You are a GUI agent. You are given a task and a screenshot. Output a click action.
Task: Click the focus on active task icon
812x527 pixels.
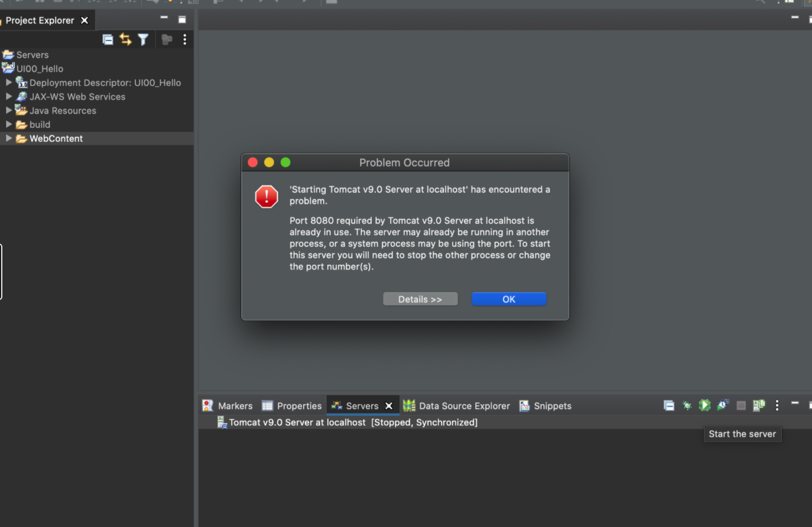[167, 40]
